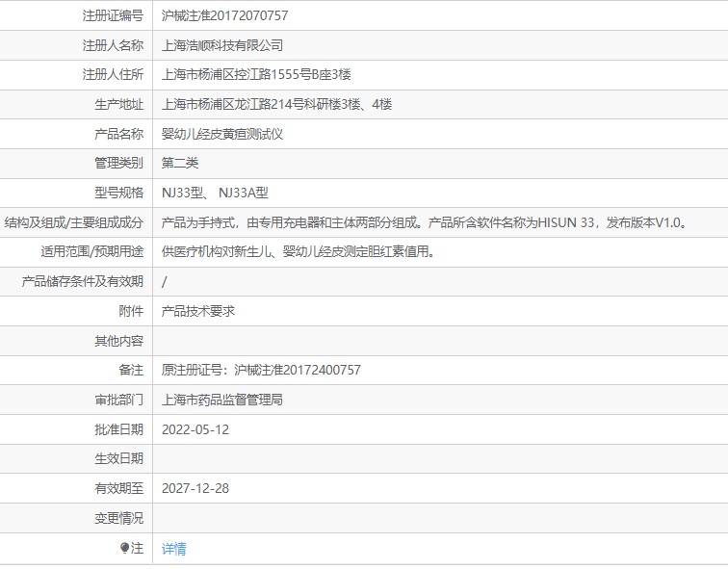Viewport: 728px width, 569px height.
Task: Click the 其他内容 label
Action: coord(118,341)
